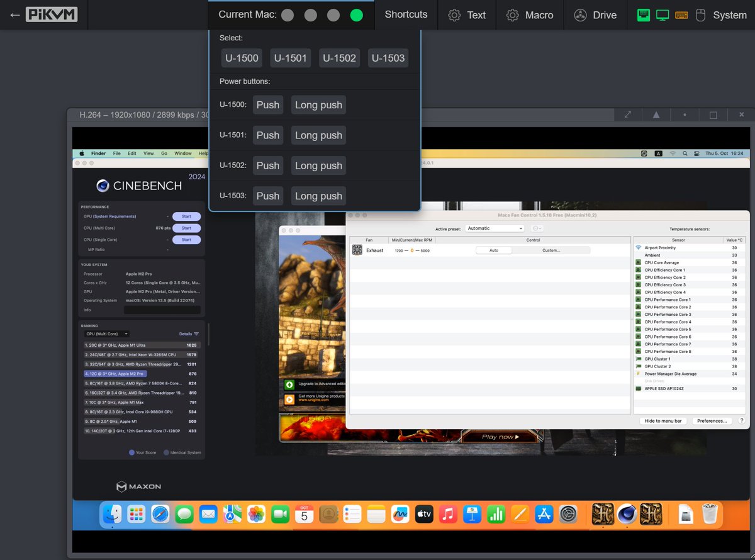Viewport: 755px width, 560px height.
Task: Open the CPU (Multi Core) ranking dropdown
Action: coord(106,334)
